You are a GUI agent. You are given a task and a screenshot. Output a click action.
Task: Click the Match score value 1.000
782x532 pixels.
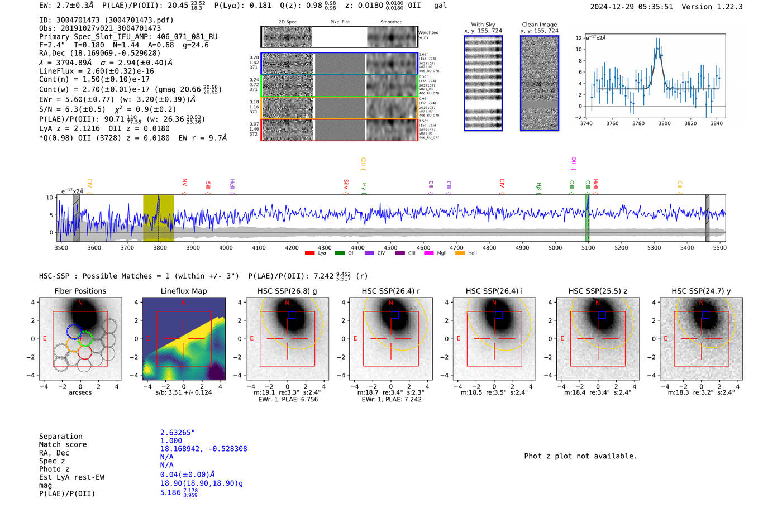point(171,440)
